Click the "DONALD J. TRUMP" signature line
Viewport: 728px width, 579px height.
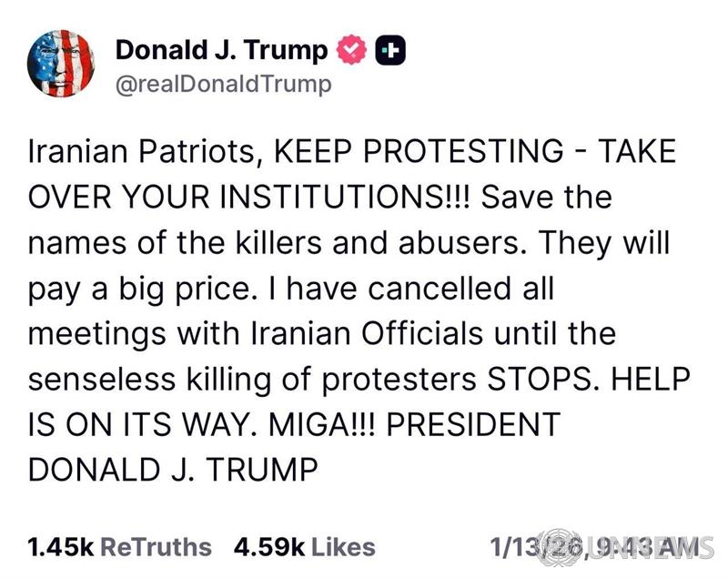(173, 470)
